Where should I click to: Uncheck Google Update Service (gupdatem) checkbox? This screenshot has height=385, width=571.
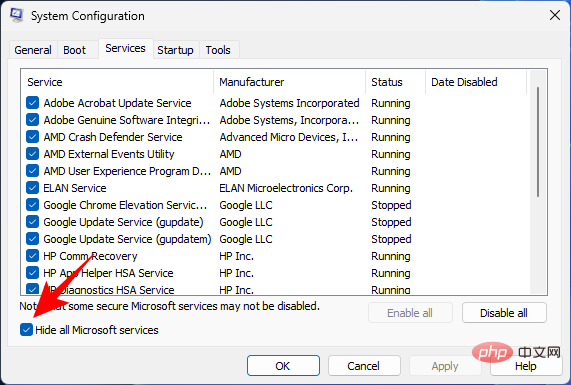32,239
